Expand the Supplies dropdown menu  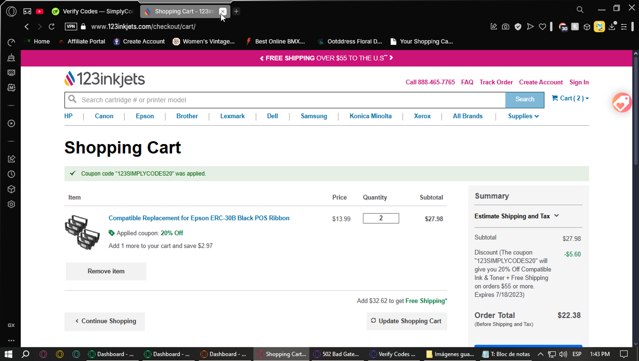coord(523,116)
